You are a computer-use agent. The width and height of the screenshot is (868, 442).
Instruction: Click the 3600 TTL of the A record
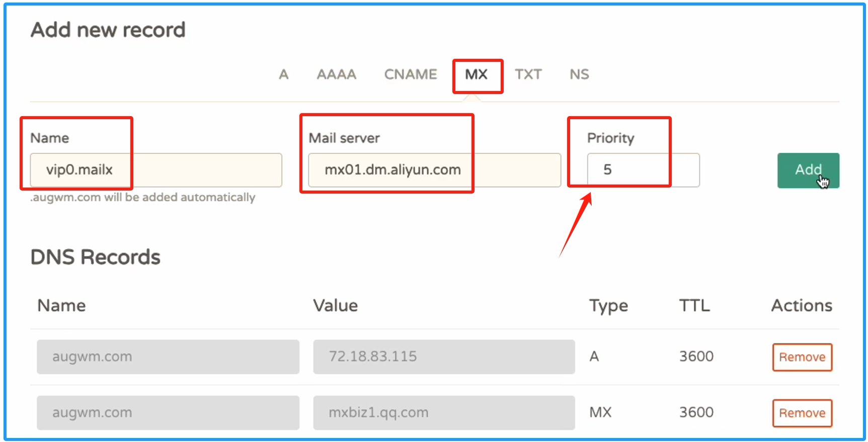[x=696, y=357]
